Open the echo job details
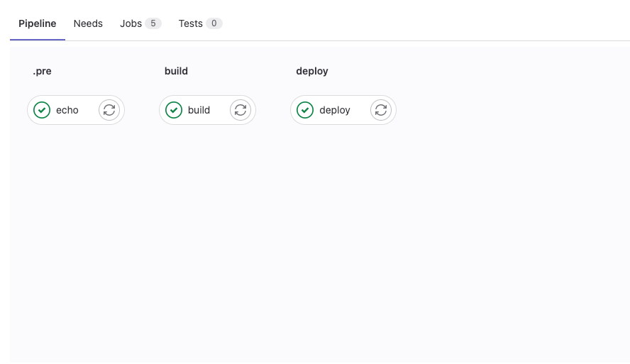This screenshot has width=630, height=364. (x=67, y=110)
